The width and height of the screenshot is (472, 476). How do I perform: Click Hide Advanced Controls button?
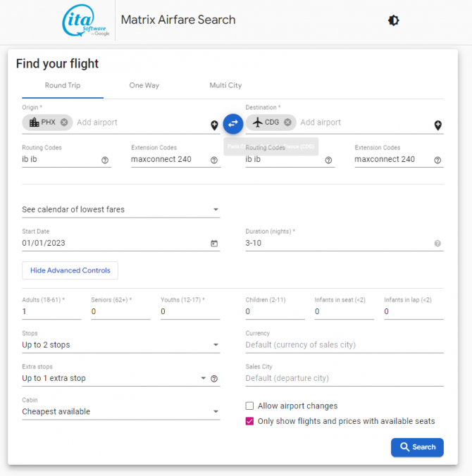(x=70, y=270)
